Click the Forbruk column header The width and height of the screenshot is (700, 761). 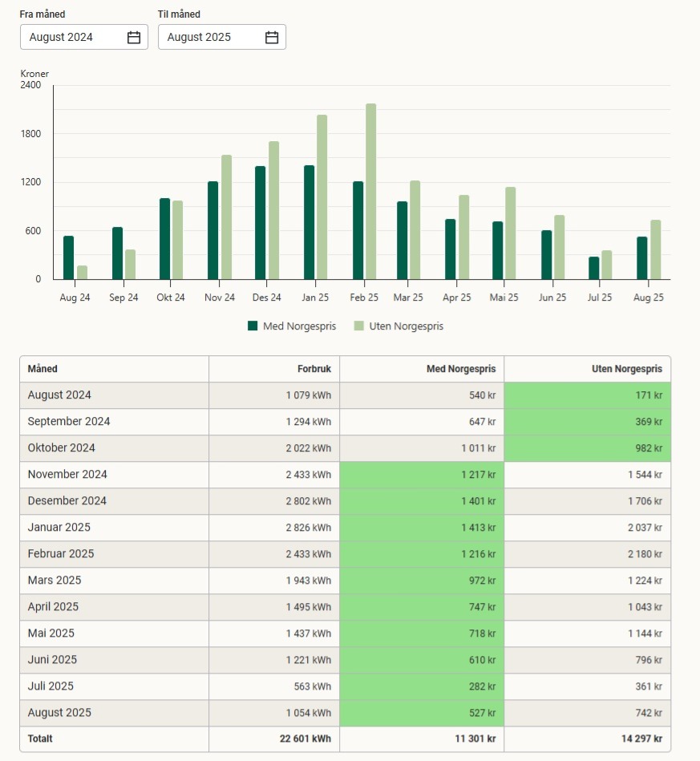pos(314,369)
